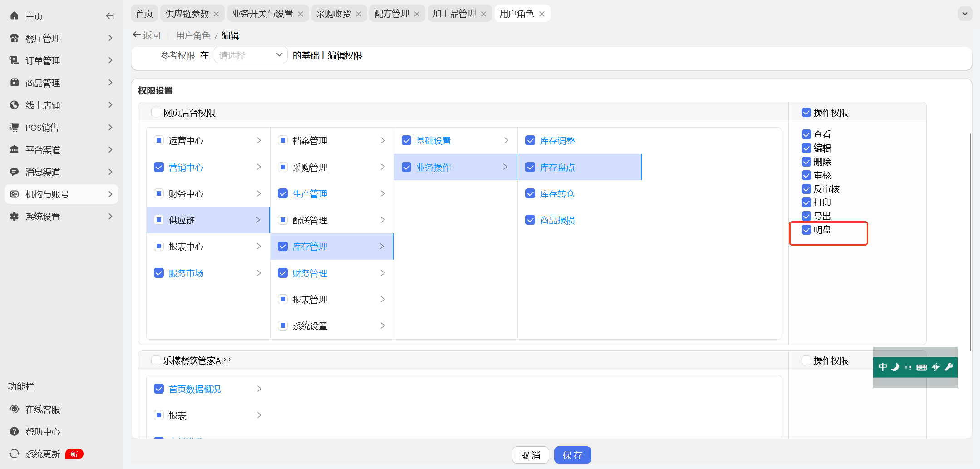Click the 系统更新 refresh icon
Viewport: 980px width, 469px height.
coord(15,454)
